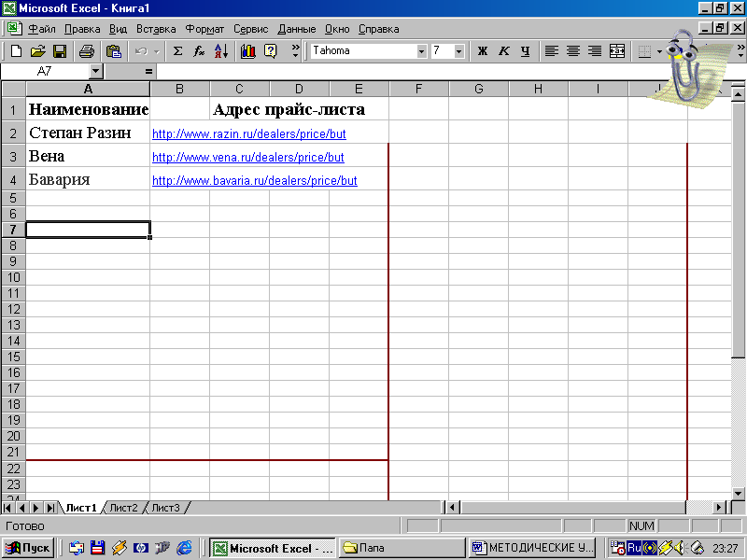Viewport: 747px width, 560px height.
Task: Launch the Chart Wizard icon
Action: click(x=248, y=51)
